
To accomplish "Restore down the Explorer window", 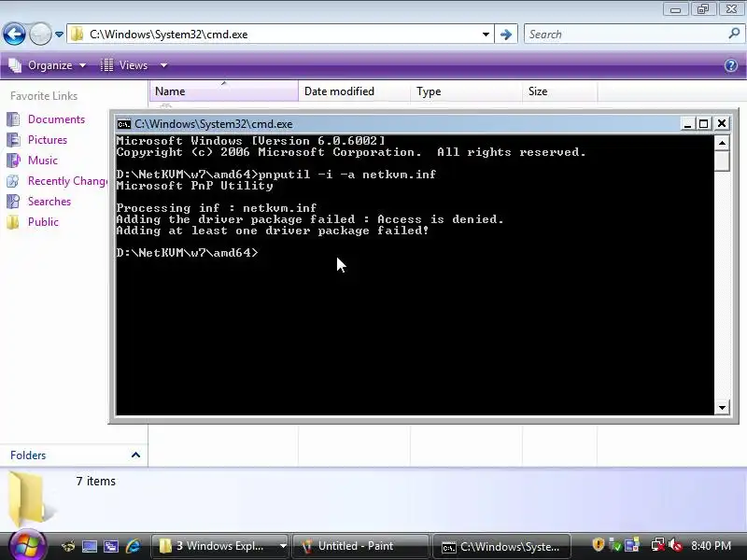I will (x=703, y=9).
